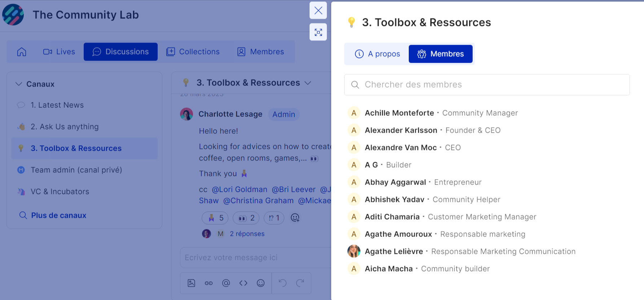This screenshot has height=300, width=644.
Task: Select the Discussions tab
Action: tap(121, 52)
